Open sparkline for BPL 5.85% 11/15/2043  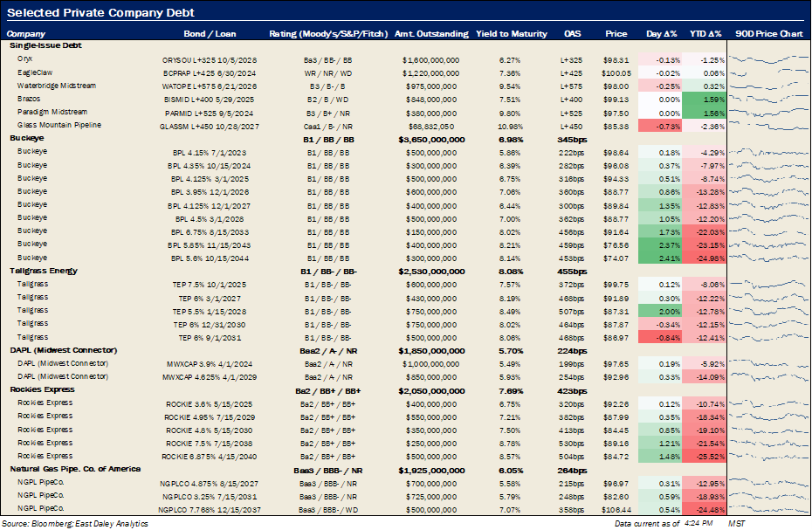pyautogui.click(x=769, y=244)
